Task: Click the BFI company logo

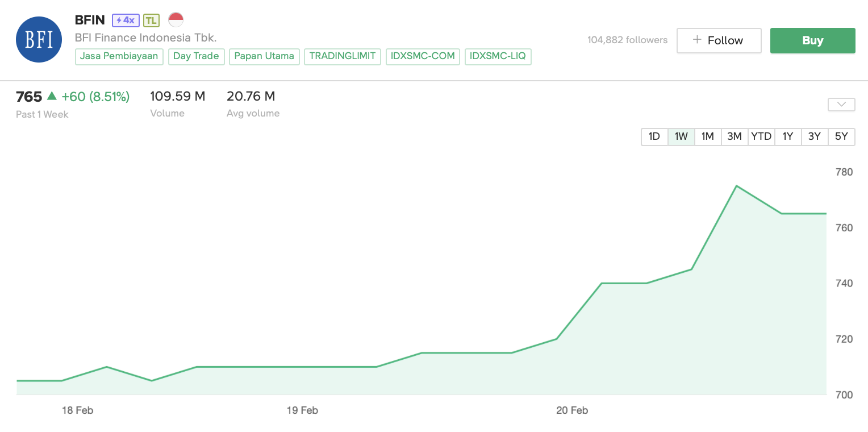Action: click(x=39, y=40)
